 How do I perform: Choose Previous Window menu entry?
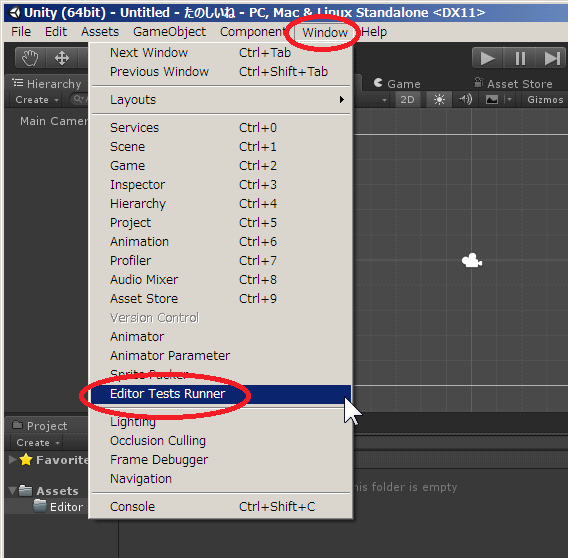point(221,72)
